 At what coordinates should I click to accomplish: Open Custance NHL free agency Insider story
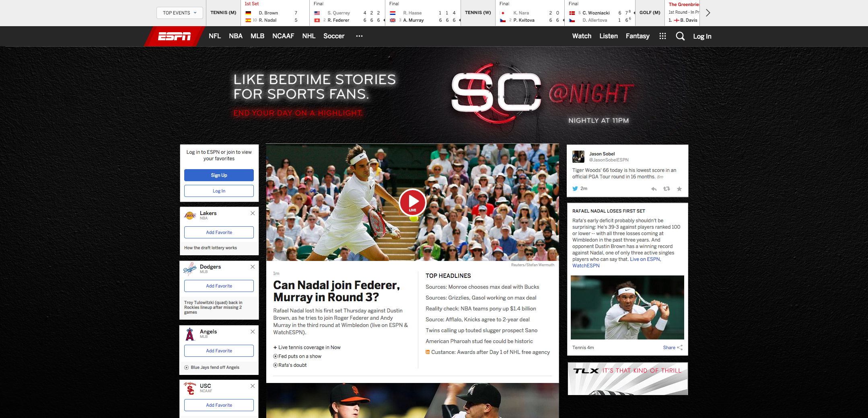487,352
